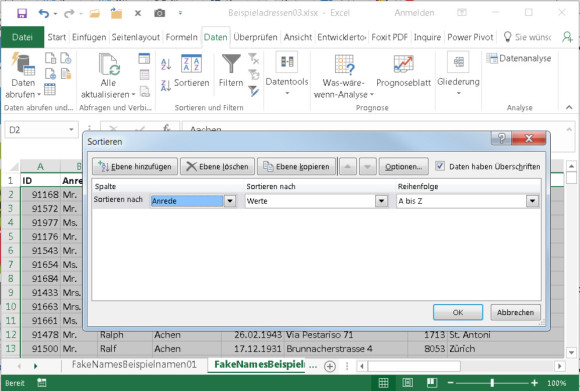Screen dimensions: 580x391
Task: Sort descending with the Z-A icon
Action: (x=166, y=85)
